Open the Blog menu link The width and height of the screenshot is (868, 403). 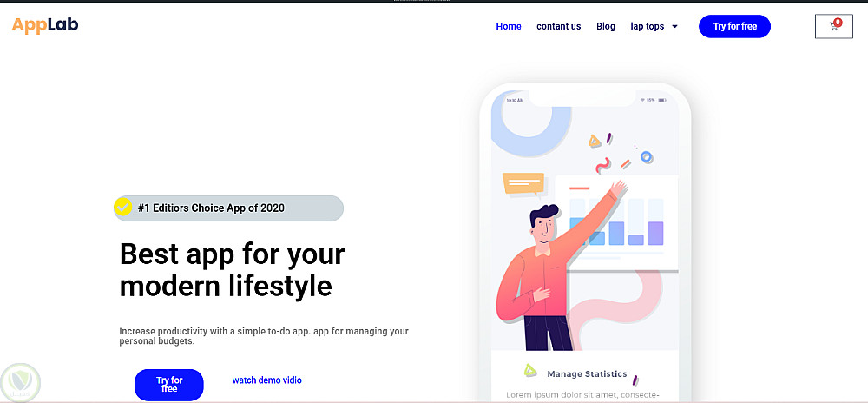606,26
